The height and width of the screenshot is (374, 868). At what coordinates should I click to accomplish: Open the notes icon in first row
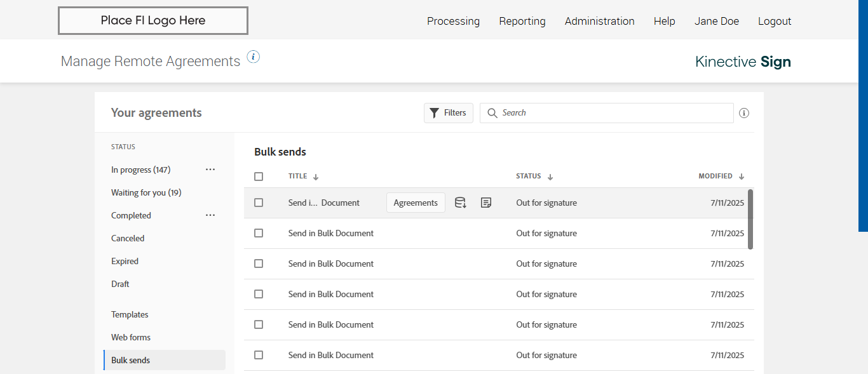point(486,203)
